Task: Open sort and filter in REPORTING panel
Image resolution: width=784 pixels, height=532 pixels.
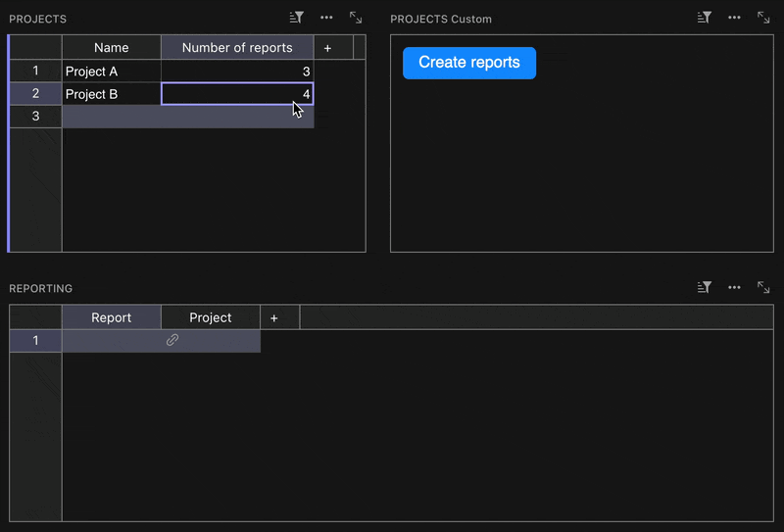Action: [704, 287]
